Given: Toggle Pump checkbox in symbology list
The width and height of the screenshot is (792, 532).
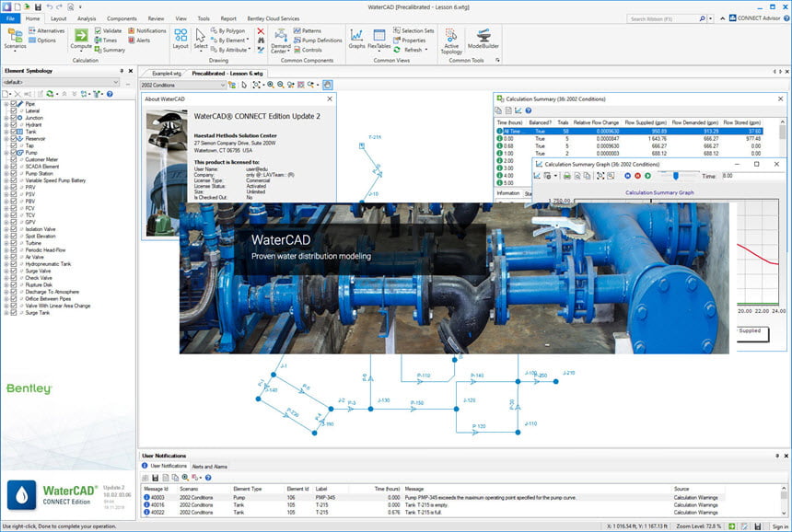Looking at the screenshot, I should 14,153.
